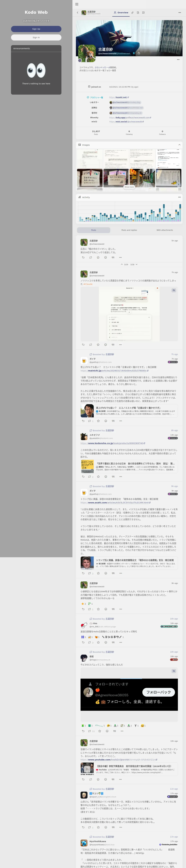Boost the #Claude post

coord(91,345)
